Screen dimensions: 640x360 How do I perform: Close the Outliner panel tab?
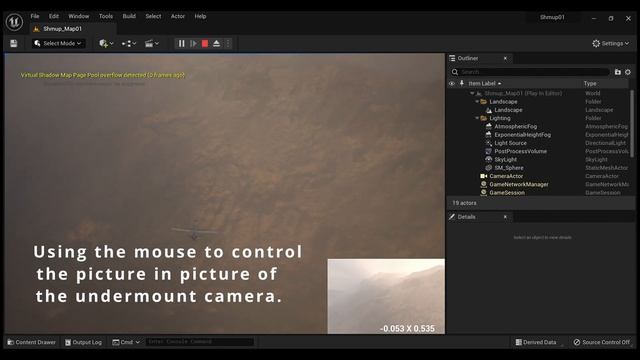(x=505, y=58)
